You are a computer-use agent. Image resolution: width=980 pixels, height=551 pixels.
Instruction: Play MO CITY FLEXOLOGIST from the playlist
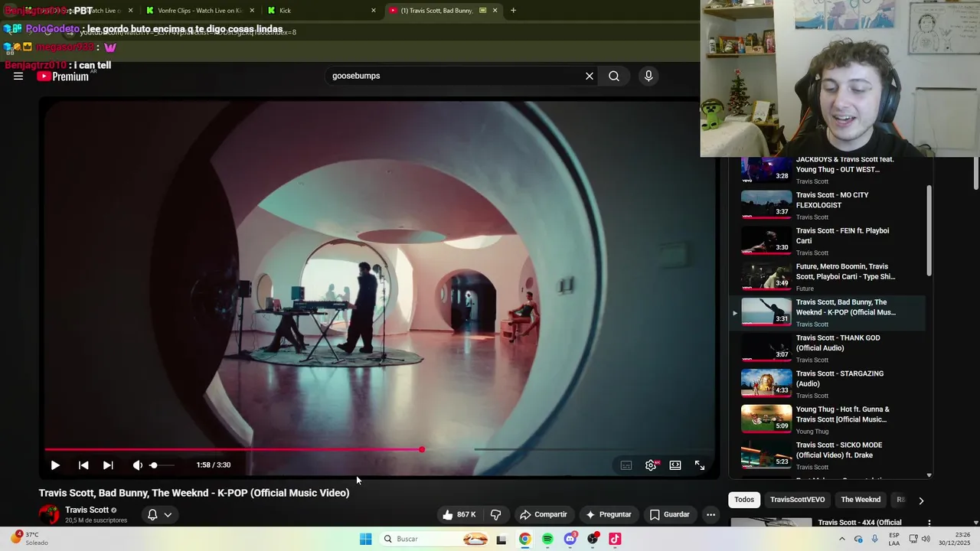(x=827, y=205)
